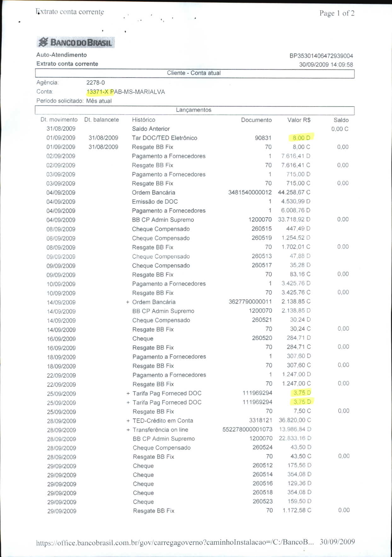
Task: Click cheque document number 260524
Action: pos(262,448)
